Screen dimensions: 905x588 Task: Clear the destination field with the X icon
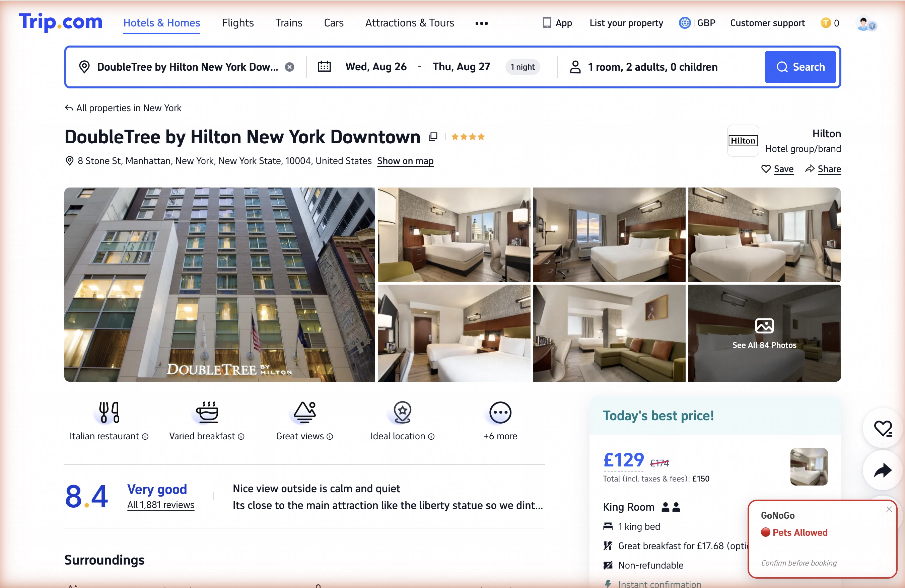tap(290, 67)
